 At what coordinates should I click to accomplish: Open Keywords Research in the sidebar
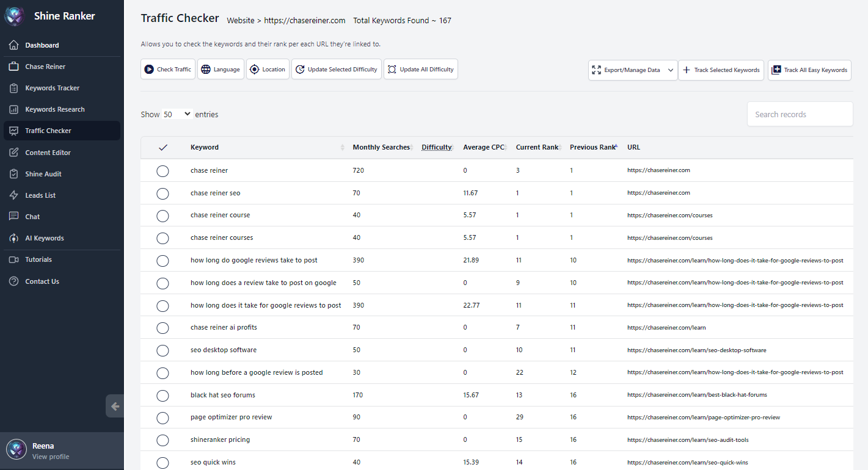55,109
